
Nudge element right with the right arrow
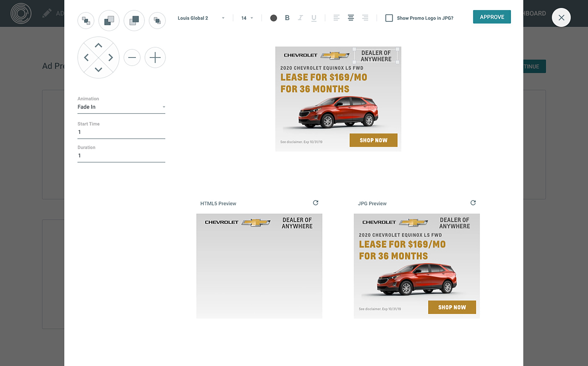[110, 58]
